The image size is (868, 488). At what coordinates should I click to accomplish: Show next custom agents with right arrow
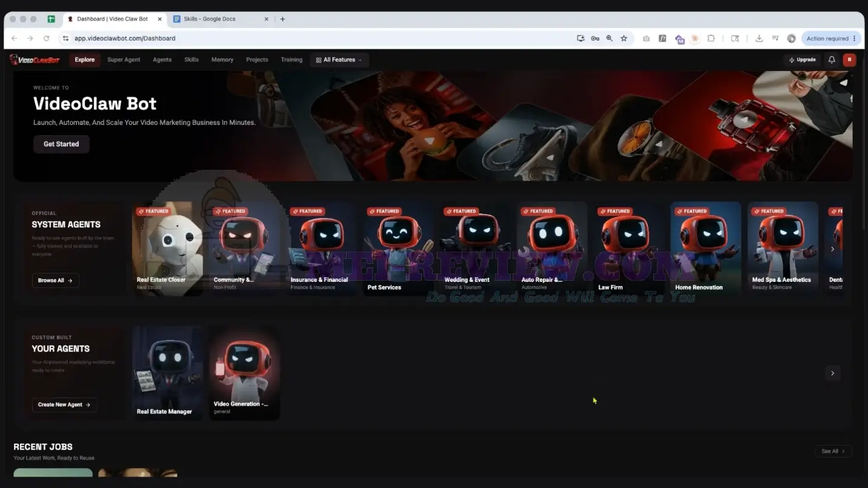point(832,373)
